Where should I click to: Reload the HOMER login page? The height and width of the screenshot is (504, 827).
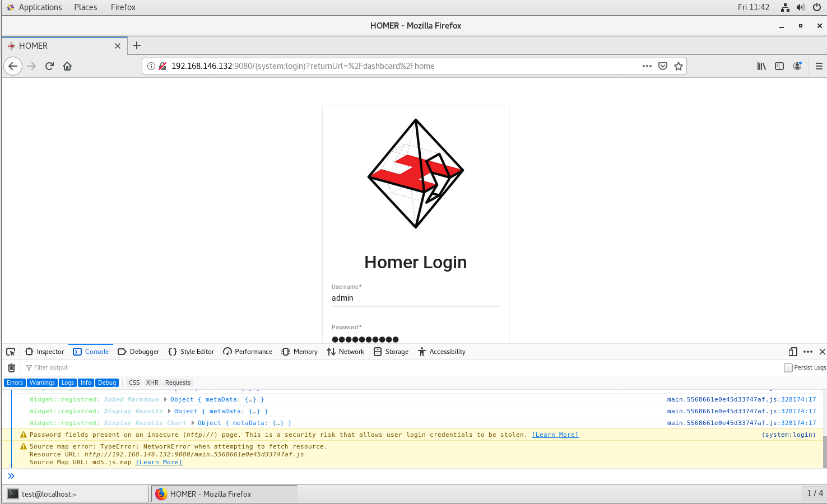click(x=49, y=66)
